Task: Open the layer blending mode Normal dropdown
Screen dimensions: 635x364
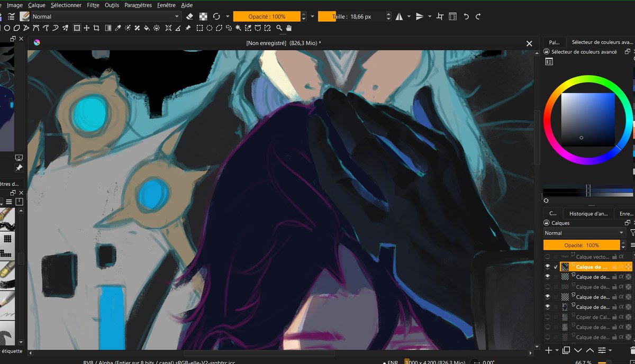Action: point(585,233)
